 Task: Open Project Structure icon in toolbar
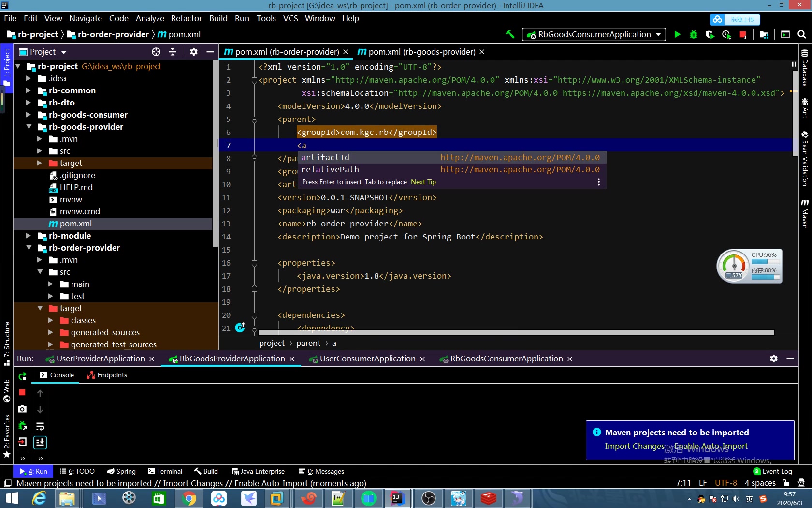point(764,34)
